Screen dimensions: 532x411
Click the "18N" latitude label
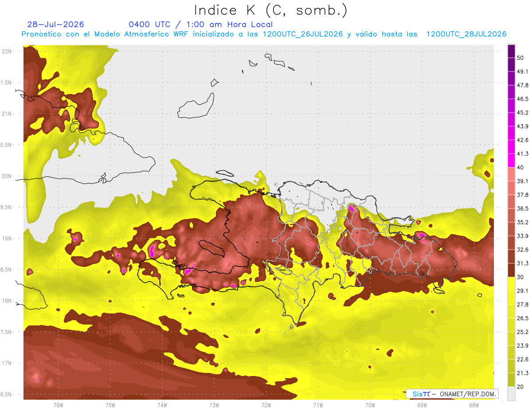pyautogui.click(x=7, y=301)
